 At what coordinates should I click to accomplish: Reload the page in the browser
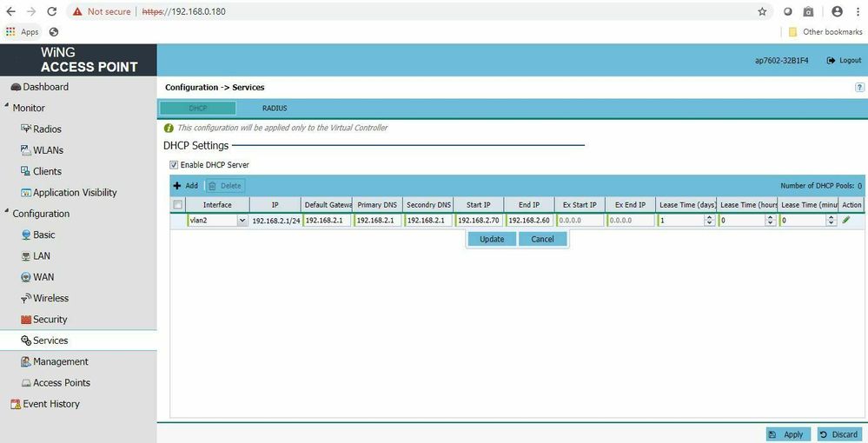[x=51, y=11]
